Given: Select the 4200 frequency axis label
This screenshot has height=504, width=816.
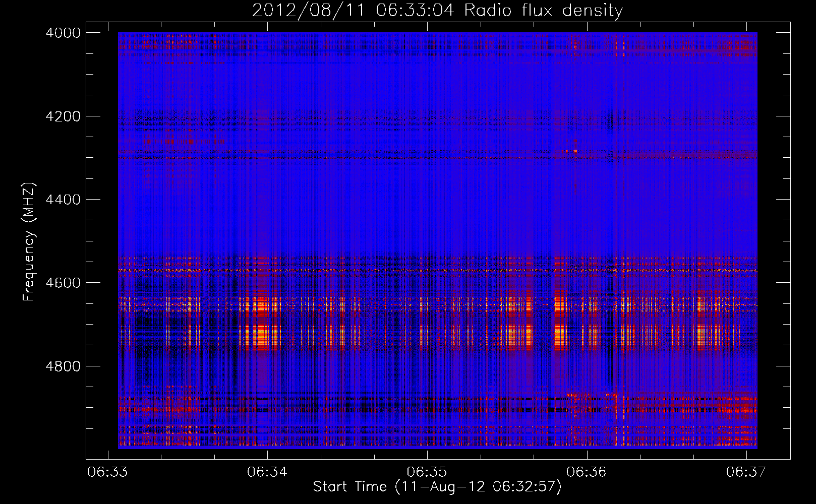Looking at the screenshot, I should pos(63,116).
